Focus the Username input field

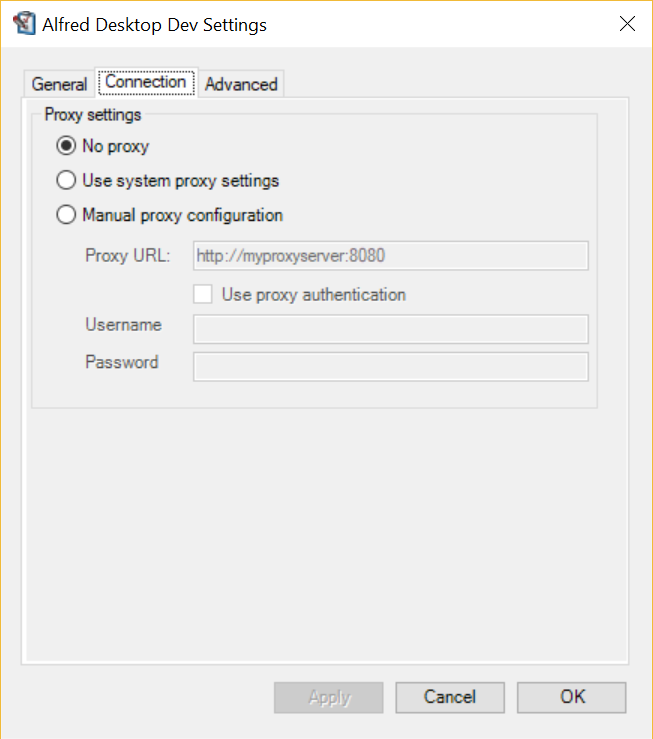(390, 329)
